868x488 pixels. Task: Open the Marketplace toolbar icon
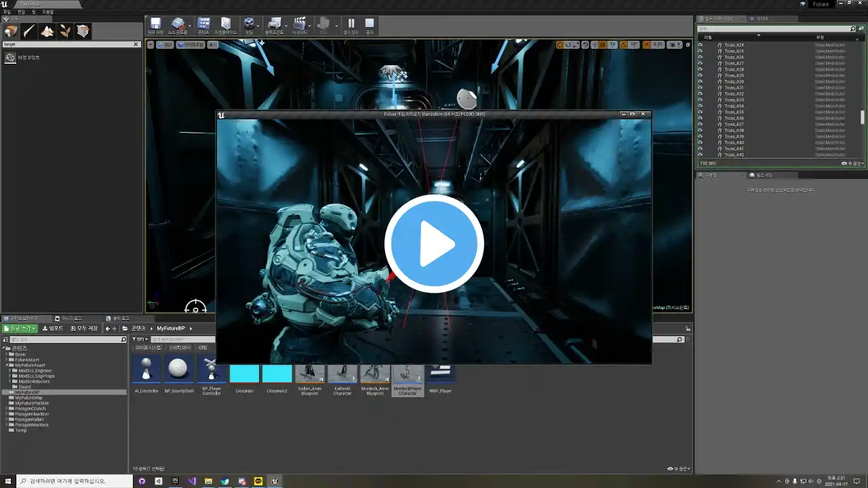pyautogui.click(x=225, y=26)
